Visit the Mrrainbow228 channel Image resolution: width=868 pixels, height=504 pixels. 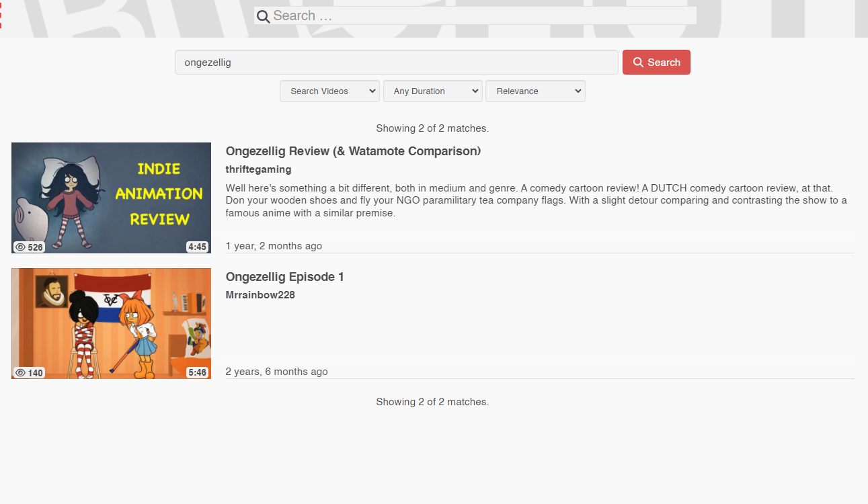260,295
